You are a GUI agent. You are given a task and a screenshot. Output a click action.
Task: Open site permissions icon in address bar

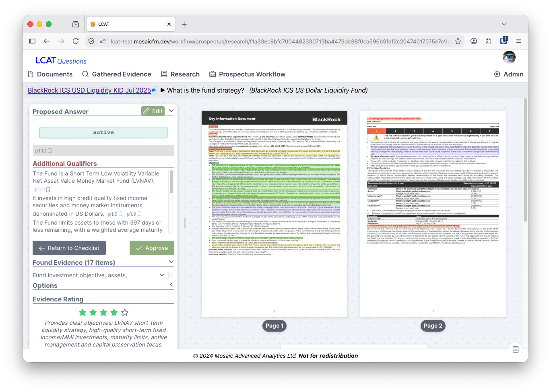point(103,41)
